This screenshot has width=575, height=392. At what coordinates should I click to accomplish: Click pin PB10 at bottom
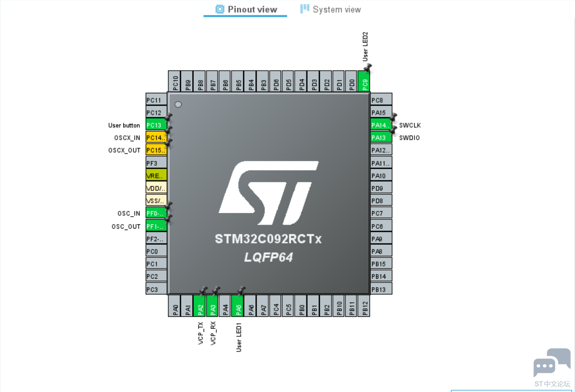(339, 306)
